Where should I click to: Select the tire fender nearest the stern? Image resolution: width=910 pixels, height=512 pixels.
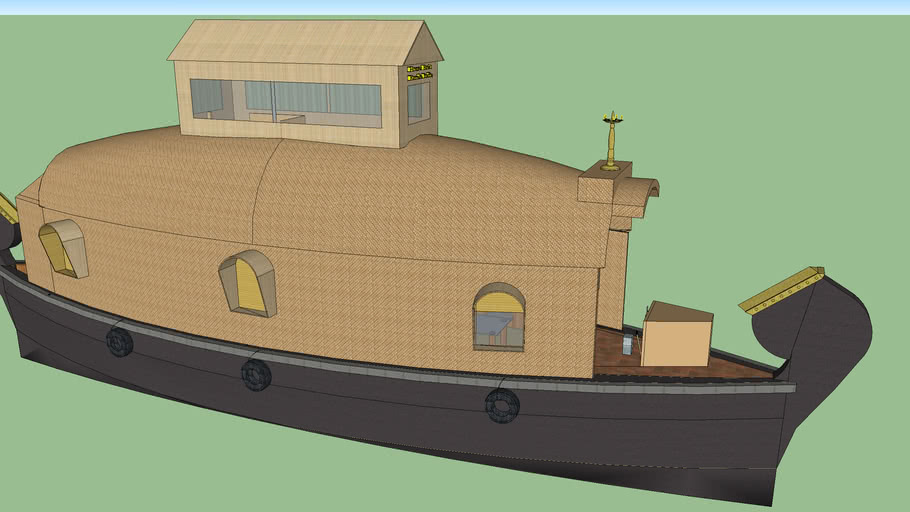120,341
